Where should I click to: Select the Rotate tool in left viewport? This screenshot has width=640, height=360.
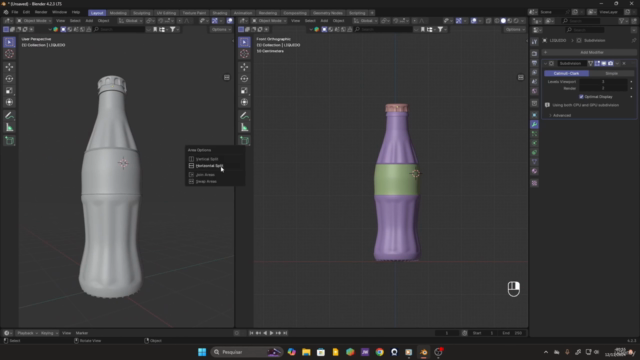click(9, 79)
